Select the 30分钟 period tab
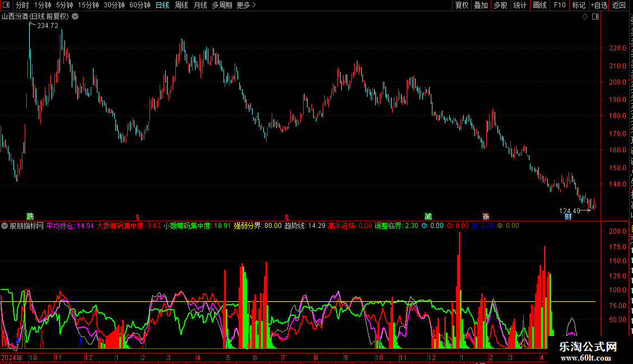The image size is (633, 364). 114,5
